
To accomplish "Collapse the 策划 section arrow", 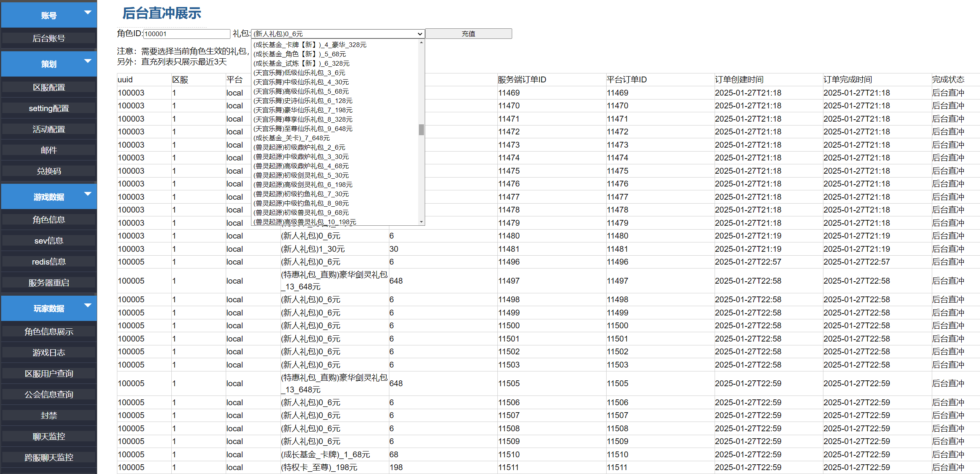I will 88,61.
